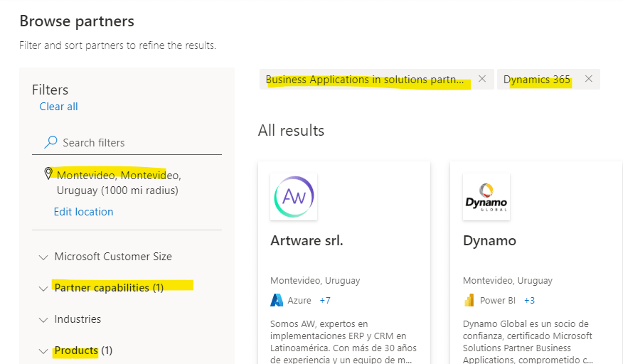Viewport: 623px width, 364px height.
Task: Show the +3 more products on Dynamo
Action: 530,301
